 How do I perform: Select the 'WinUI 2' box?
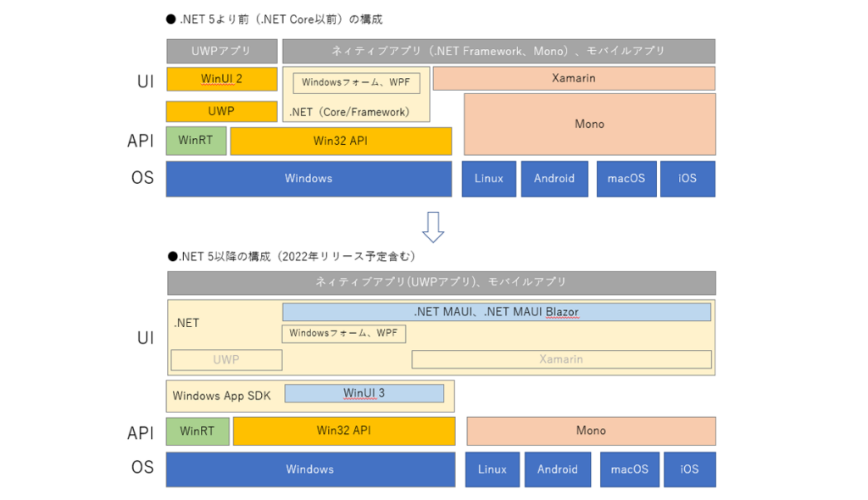tap(222, 79)
